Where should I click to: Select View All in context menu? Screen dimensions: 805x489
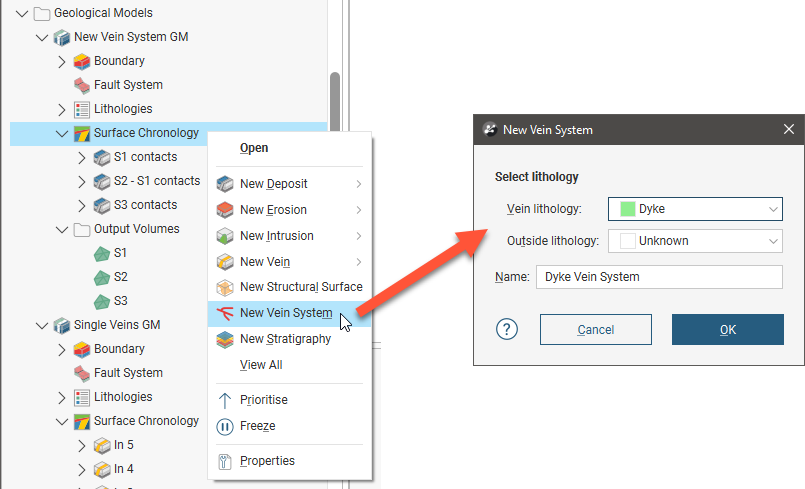tap(261, 365)
